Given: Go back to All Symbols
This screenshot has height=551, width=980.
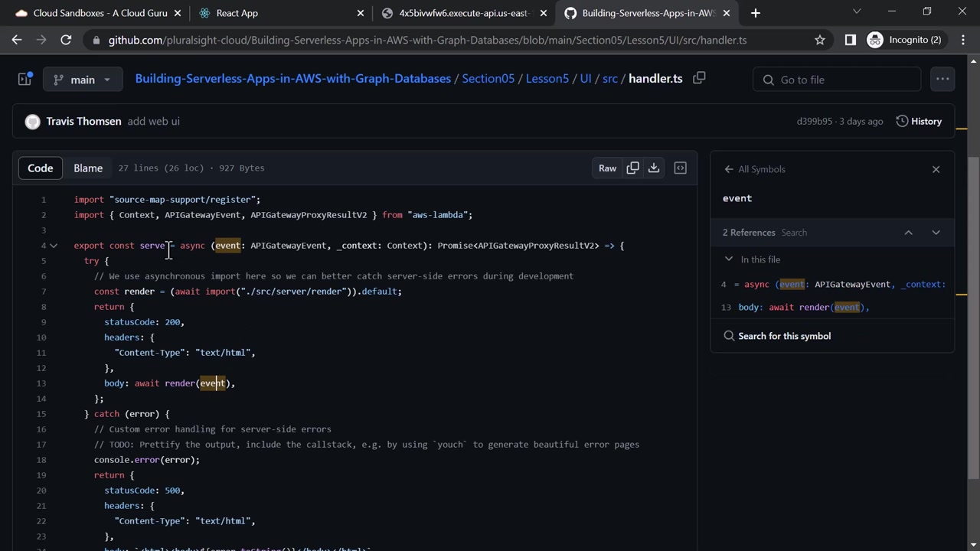Looking at the screenshot, I should point(754,169).
